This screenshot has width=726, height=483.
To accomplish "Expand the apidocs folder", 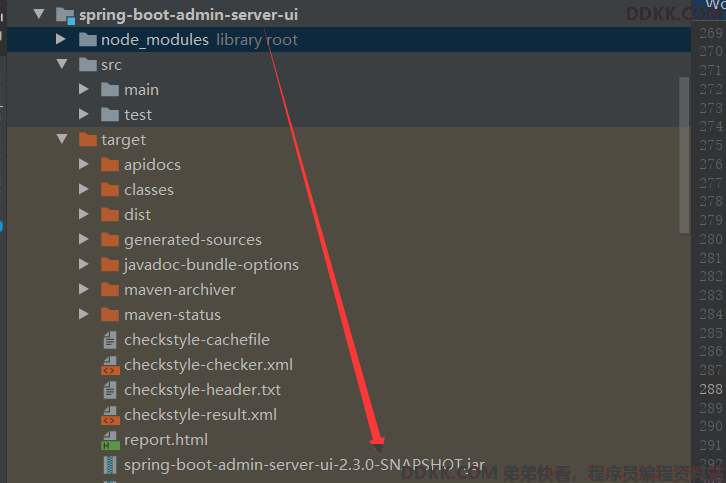I will click(x=84, y=164).
